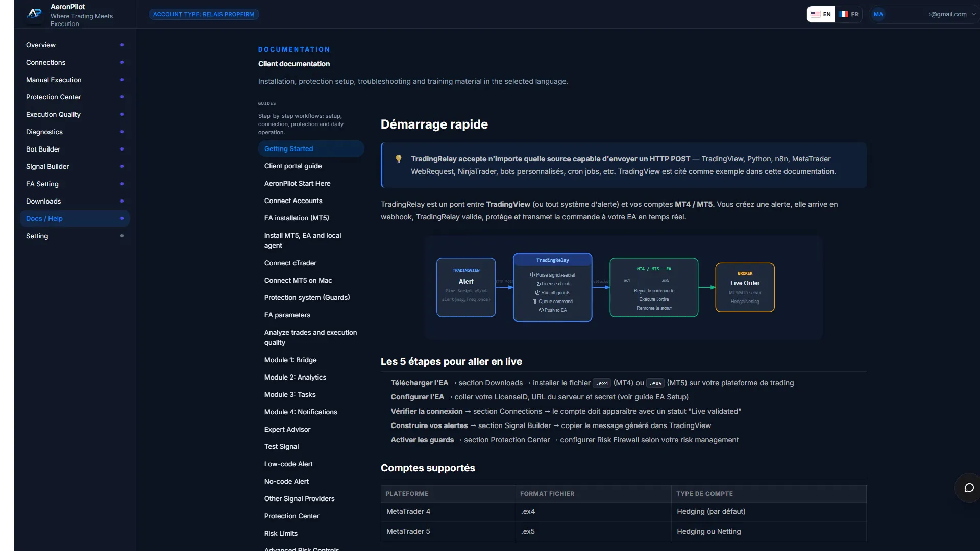The image size is (980, 551).
Task: Click the AeronPilot logo icon
Action: (x=35, y=14)
